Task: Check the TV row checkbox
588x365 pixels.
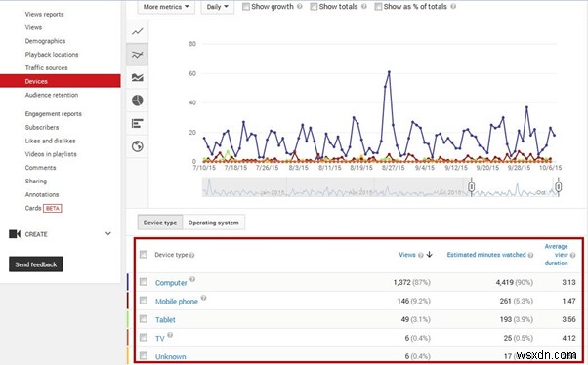Action: click(144, 338)
